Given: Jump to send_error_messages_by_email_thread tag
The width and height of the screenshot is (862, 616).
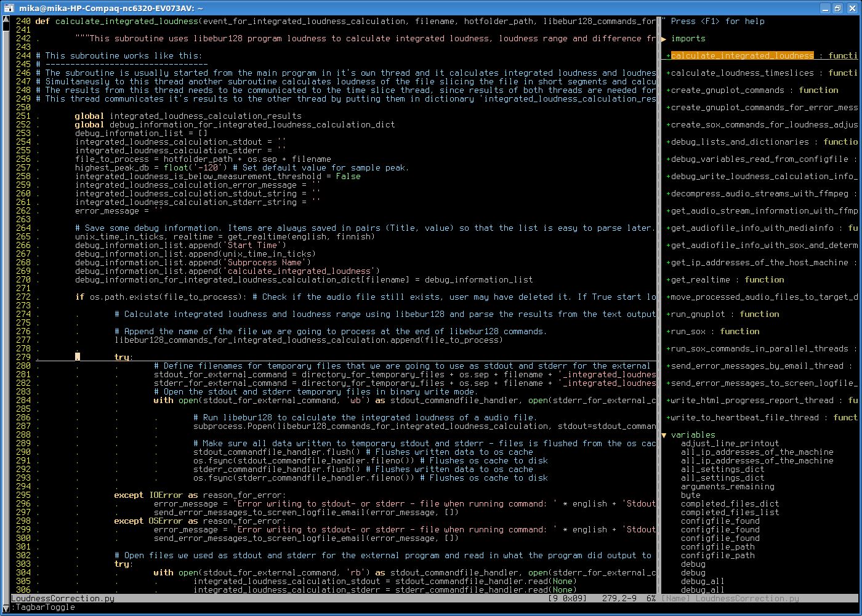Looking at the screenshot, I should pos(757,366).
